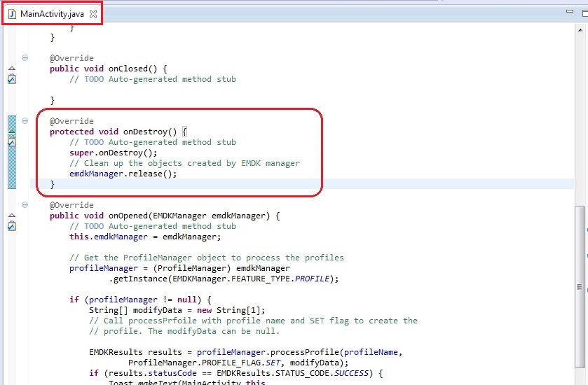Image resolution: width=588 pixels, height=385 pixels.
Task: Close the MainActivity.java editor tab
Action: (x=93, y=14)
